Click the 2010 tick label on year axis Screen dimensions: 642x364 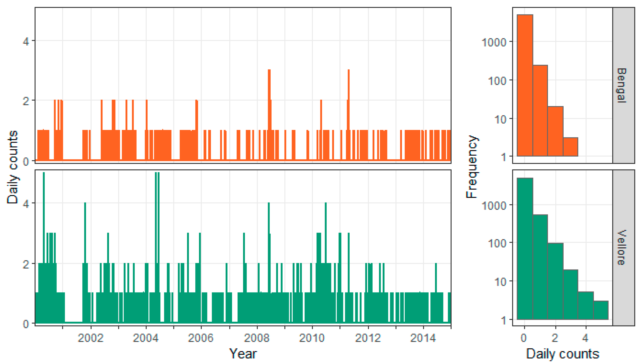coord(312,338)
